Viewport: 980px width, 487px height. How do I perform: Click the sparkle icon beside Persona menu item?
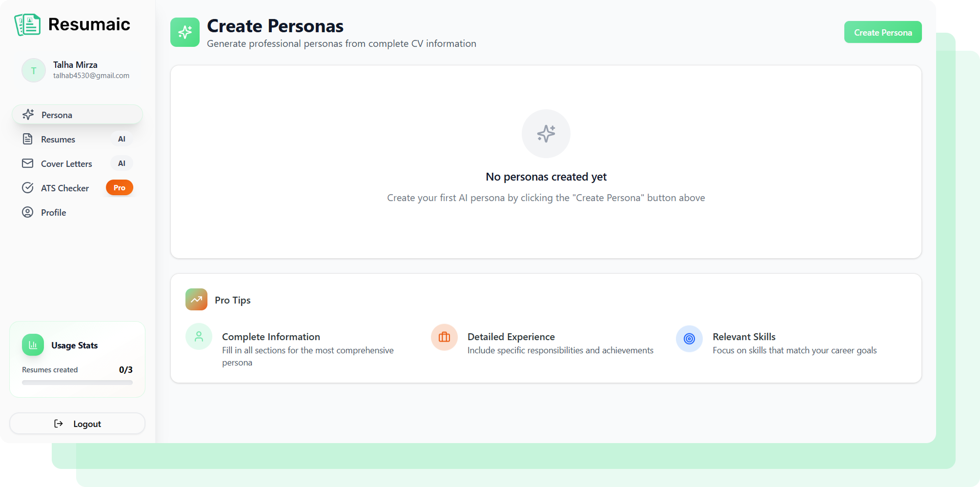tap(28, 115)
